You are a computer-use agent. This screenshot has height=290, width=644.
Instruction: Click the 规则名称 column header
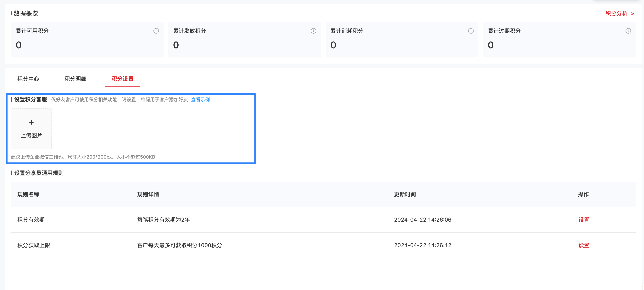pos(28,194)
